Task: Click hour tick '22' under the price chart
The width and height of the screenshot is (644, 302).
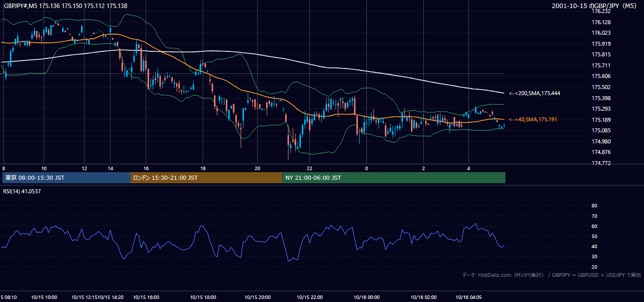Action: click(x=309, y=169)
